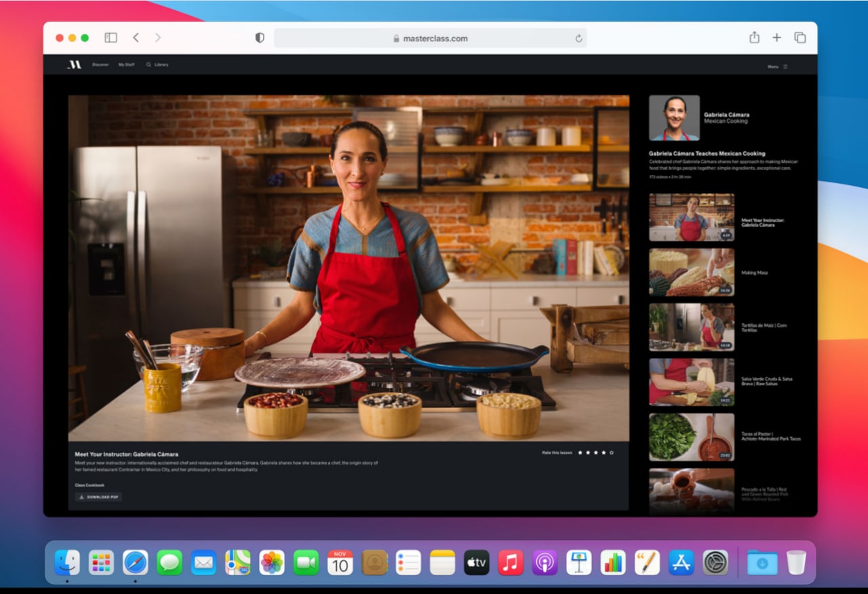
Task: Open the privacy report shield
Action: (259, 38)
